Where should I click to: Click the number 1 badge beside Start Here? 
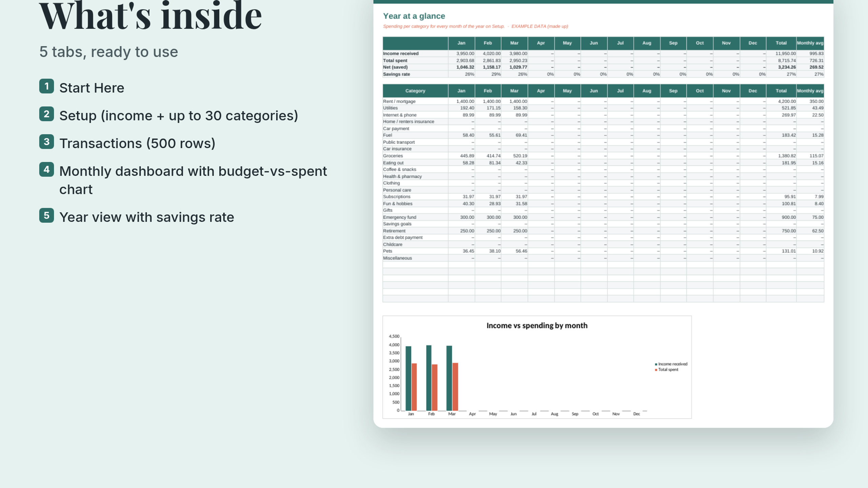click(x=46, y=86)
